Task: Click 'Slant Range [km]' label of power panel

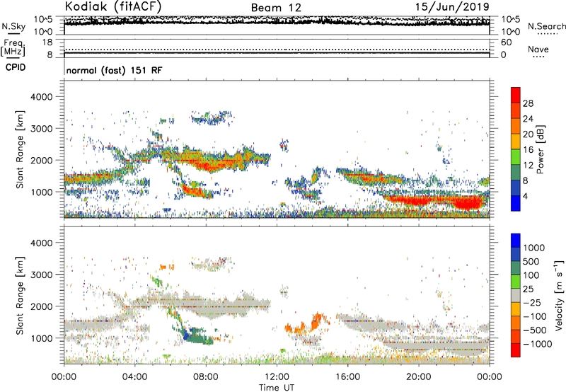Action: pos(20,149)
